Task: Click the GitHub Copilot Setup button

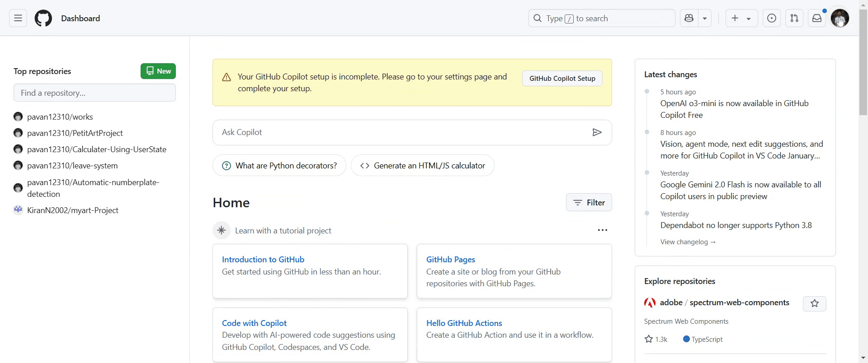Action: pyautogui.click(x=562, y=79)
